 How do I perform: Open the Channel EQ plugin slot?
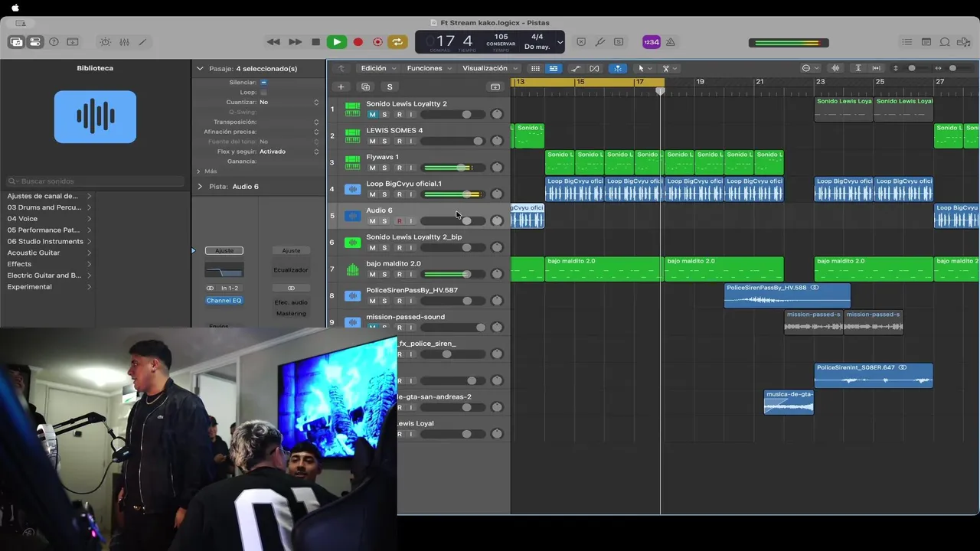224,301
